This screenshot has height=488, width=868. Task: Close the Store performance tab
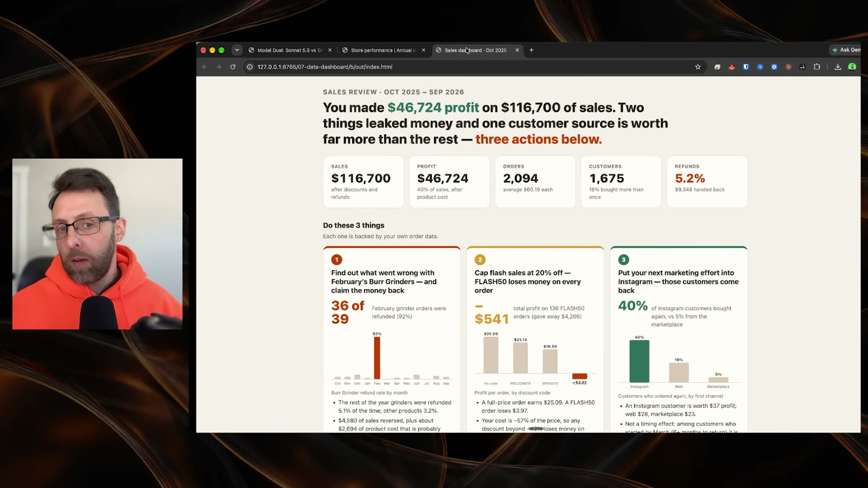[424, 50]
